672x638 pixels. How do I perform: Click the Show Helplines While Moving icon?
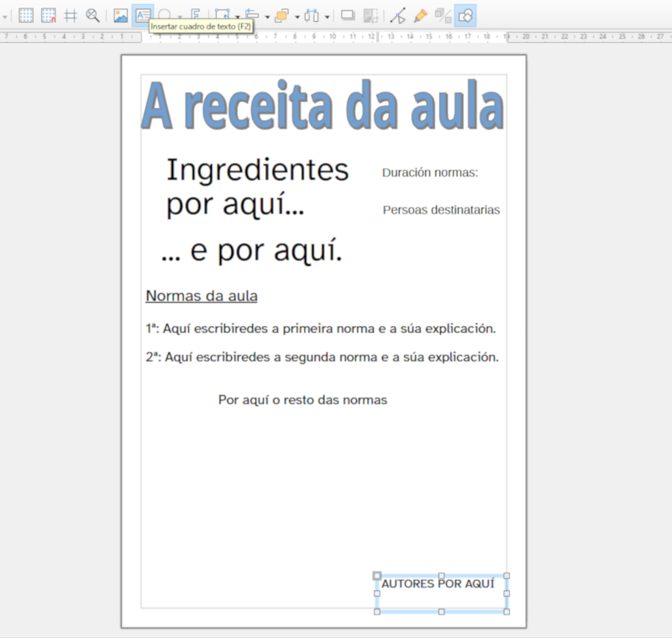72,13
